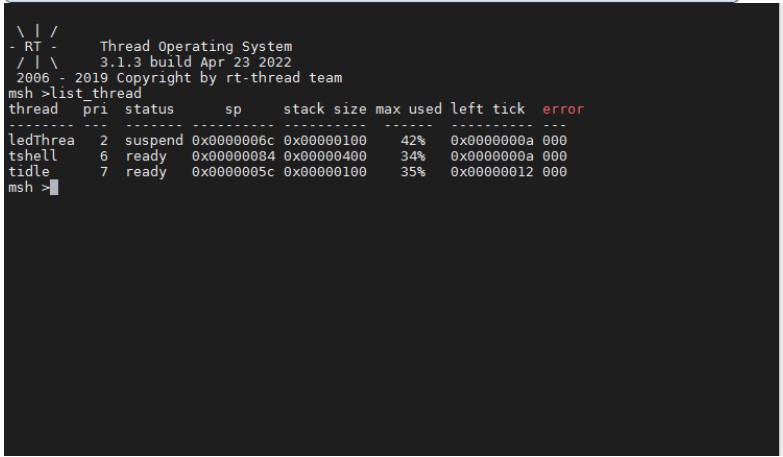Click the suspend status of ledThrea
Viewport: 783px width, 457px height.
pos(154,139)
